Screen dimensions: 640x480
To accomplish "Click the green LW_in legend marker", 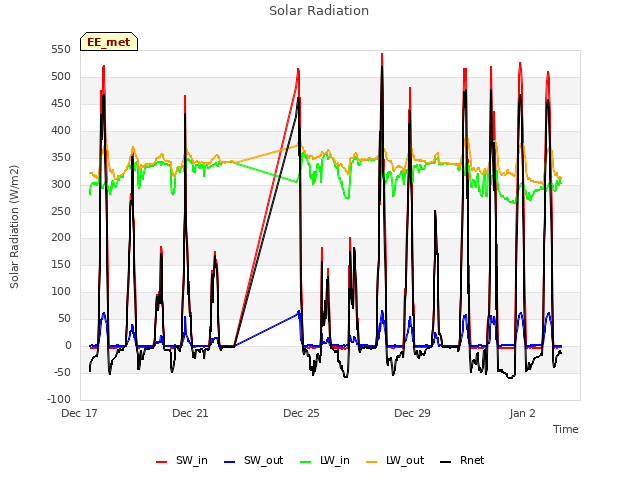I will coord(306,462).
